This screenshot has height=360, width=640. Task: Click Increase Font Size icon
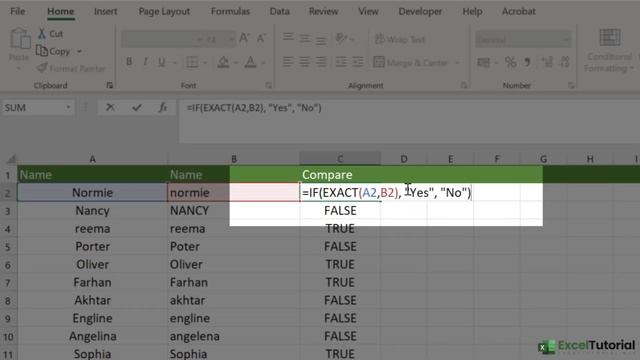[x=244, y=39]
